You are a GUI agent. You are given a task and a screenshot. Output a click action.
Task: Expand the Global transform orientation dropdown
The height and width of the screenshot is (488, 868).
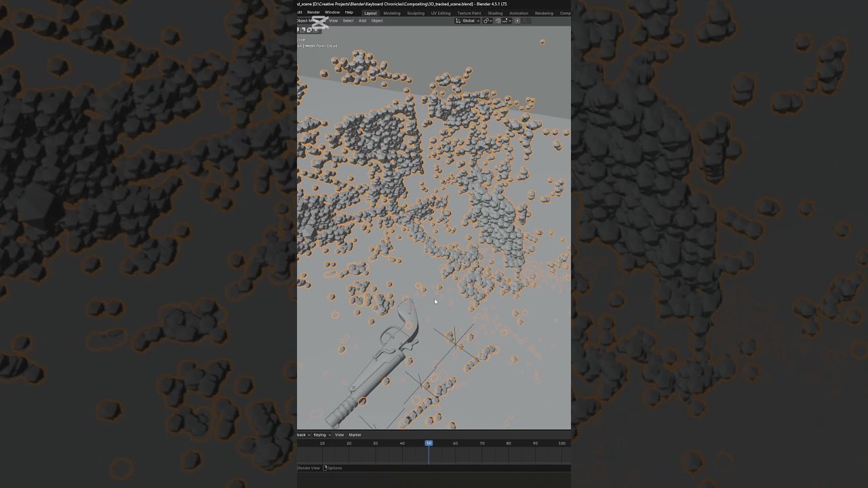[x=467, y=21]
